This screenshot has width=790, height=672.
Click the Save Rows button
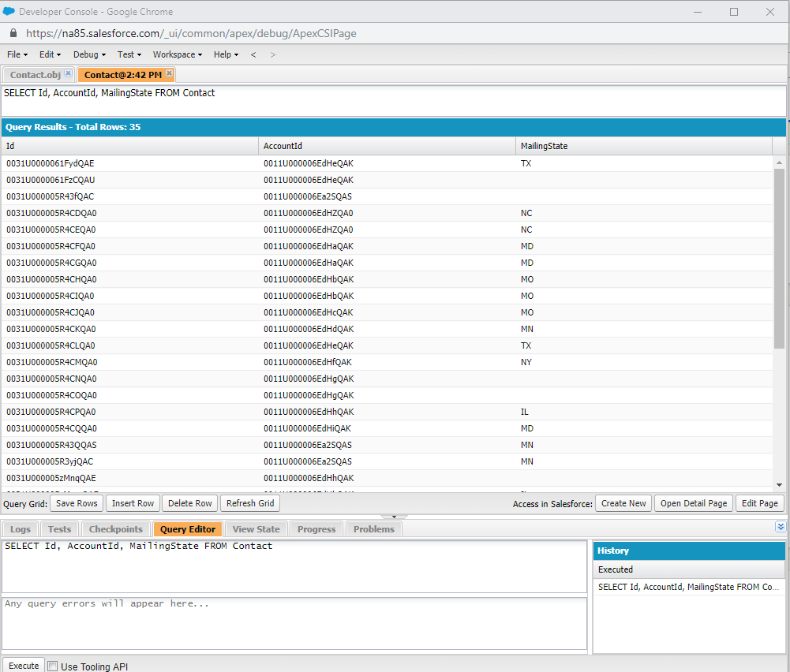click(77, 503)
